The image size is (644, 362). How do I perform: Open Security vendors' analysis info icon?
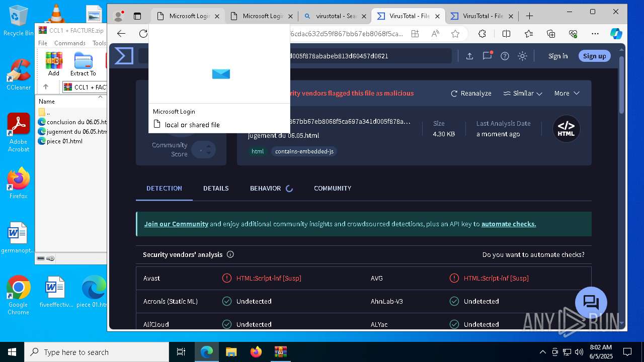[x=230, y=254]
